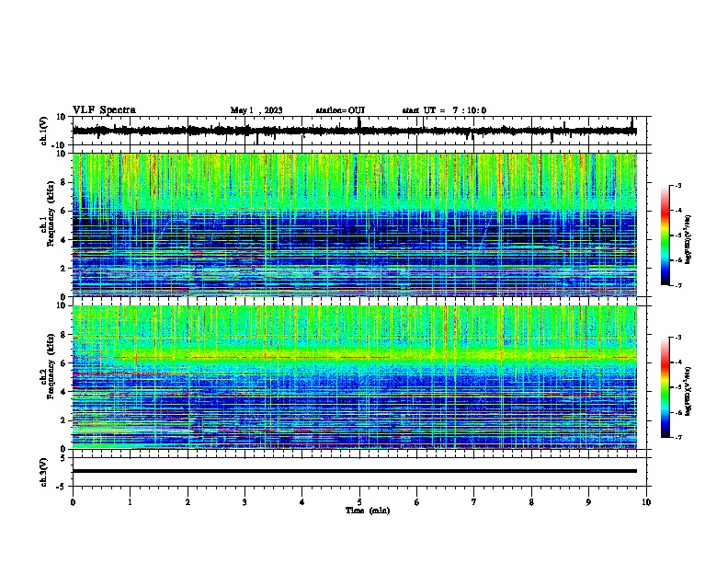The height and width of the screenshot is (563, 728).
Task: Click the bright 6 kHz band in ch.2 spectrogram
Action: [x=355, y=357]
